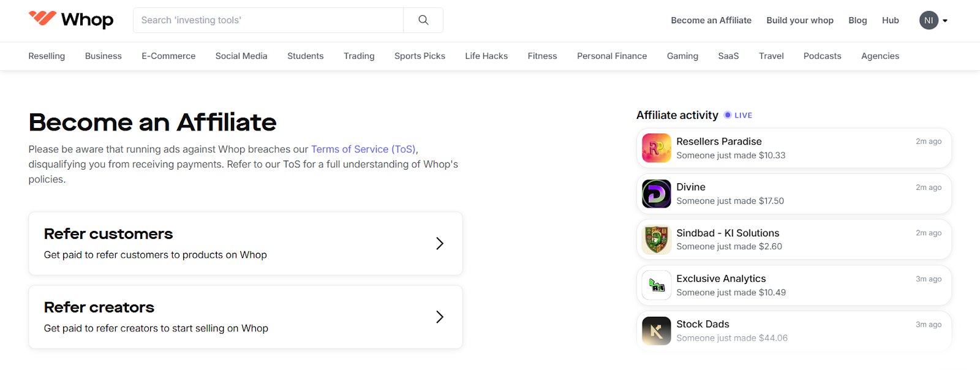Select the Reselling category
The width and height of the screenshot is (980, 370).
coord(47,56)
